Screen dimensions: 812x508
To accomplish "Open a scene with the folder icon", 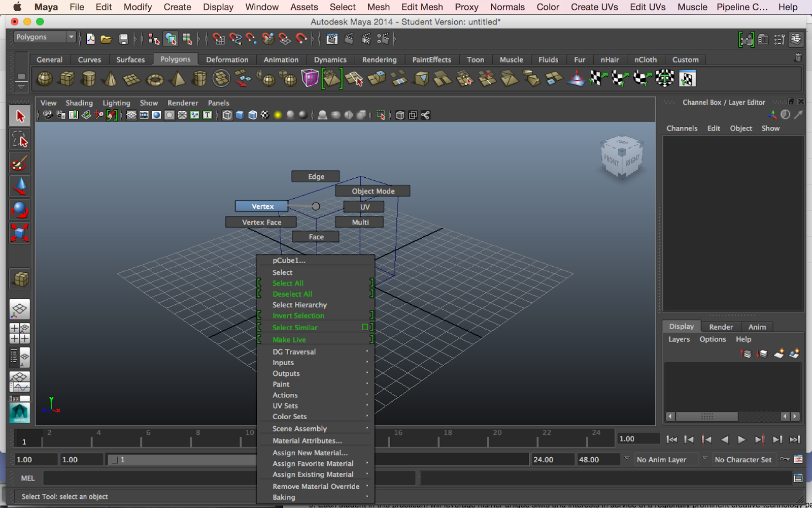I will point(106,39).
